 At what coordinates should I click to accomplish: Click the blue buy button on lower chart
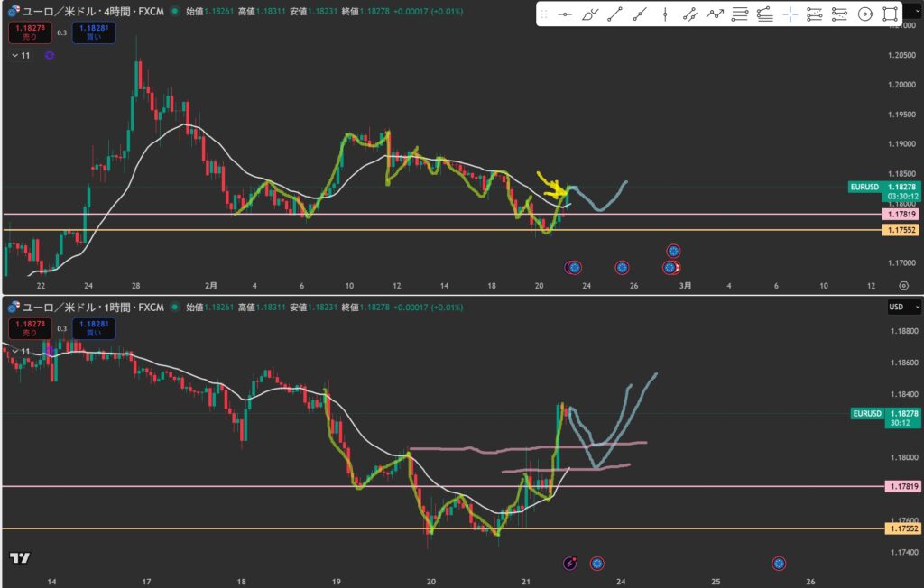(x=92, y=328)
